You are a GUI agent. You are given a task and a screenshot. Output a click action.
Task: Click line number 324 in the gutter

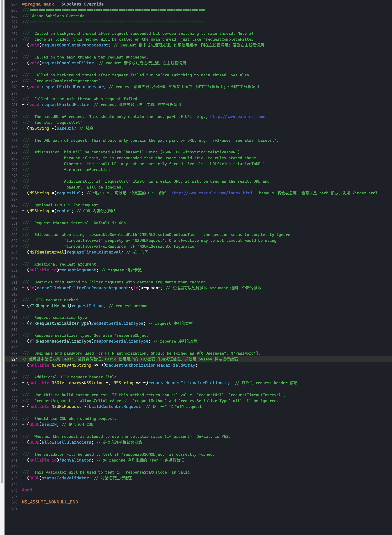click(14, 359)
